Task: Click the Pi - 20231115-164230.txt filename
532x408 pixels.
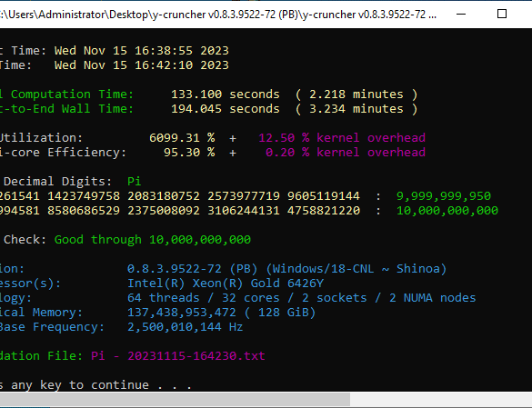Action: click(x=178, y=356)
